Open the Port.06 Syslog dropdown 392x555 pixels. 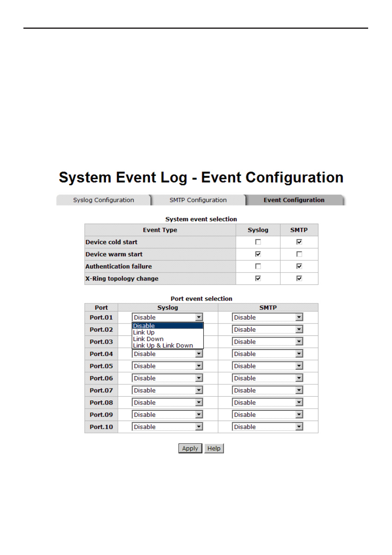168,378
